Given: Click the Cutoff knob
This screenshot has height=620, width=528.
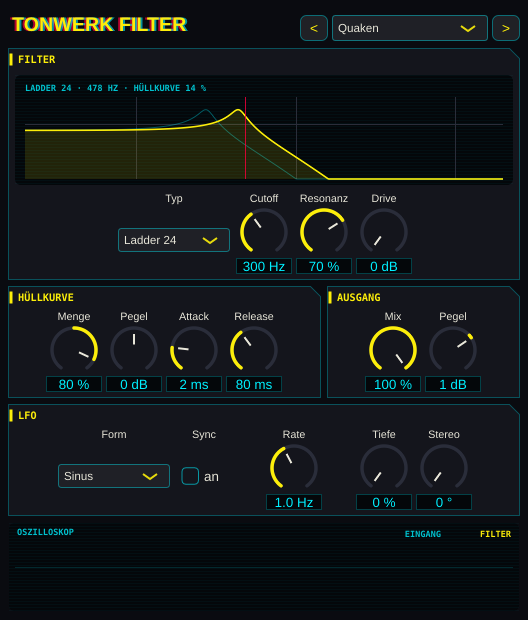Looking at the screenshot, I should pos(264,232).
